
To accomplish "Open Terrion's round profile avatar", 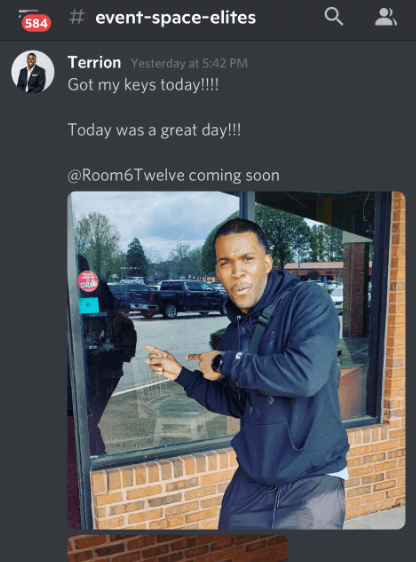I will tap(33, 71).
